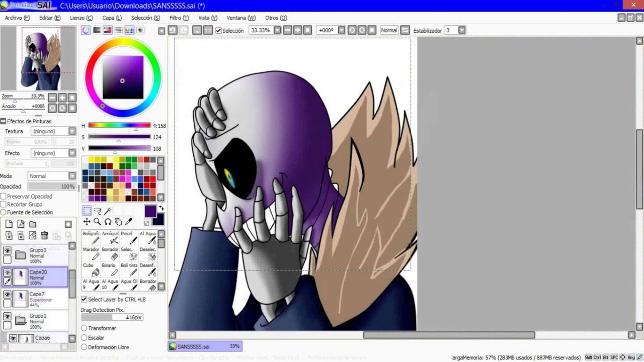Show the RGB sliders panel

coord(97,30)
